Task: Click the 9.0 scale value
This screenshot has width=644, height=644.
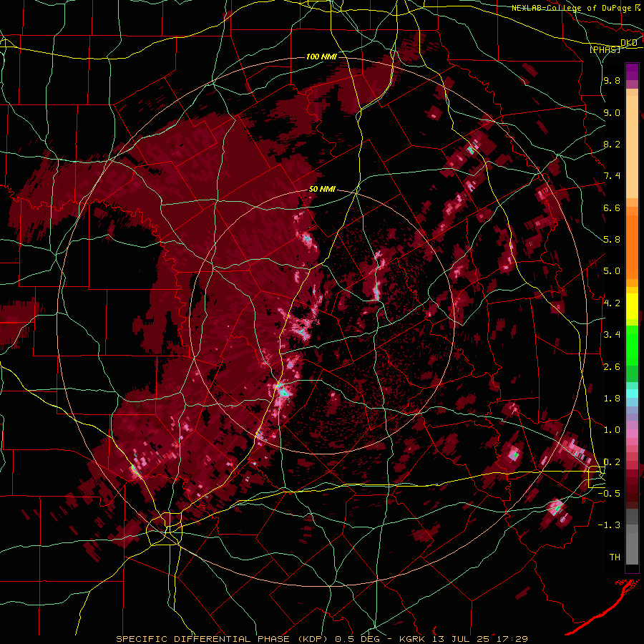Action: 612,113
